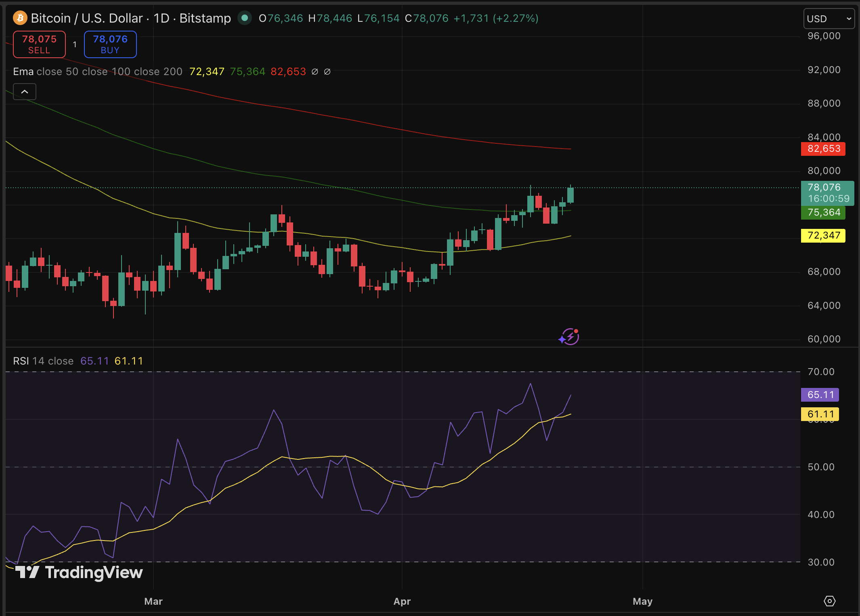
Task: Select the Bitcoin / U.S. Dollar symbol title
Action: tap(87, 18)
